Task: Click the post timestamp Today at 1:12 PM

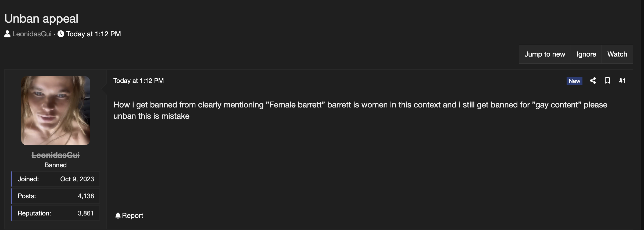Action: [138, 81]
